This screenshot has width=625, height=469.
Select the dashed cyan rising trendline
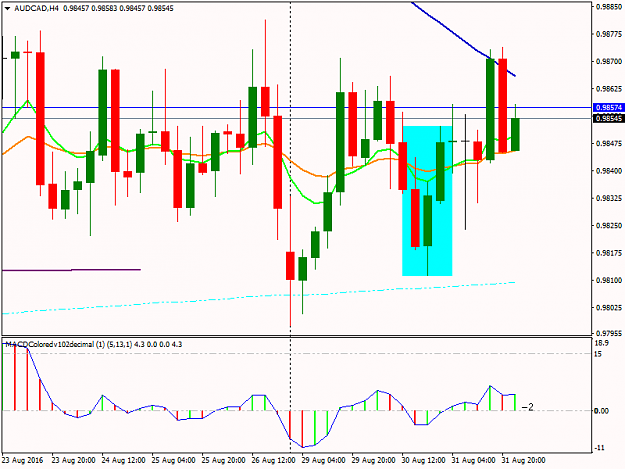[x=258, y=296]
